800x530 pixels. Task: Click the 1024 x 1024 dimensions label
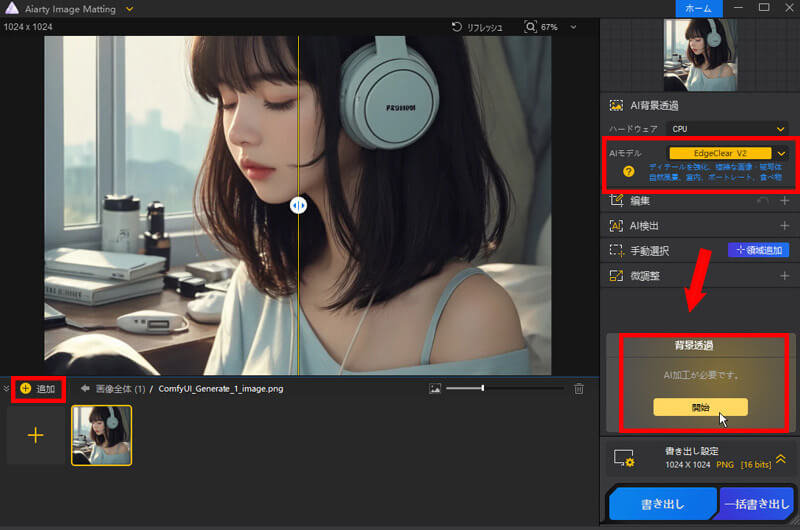(28, 27)
